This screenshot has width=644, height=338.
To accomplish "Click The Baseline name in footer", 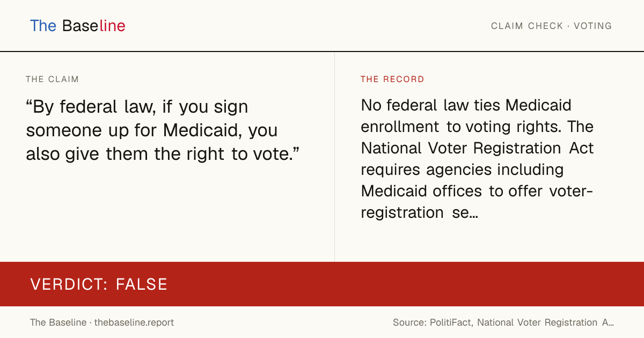I will (58, 322).
